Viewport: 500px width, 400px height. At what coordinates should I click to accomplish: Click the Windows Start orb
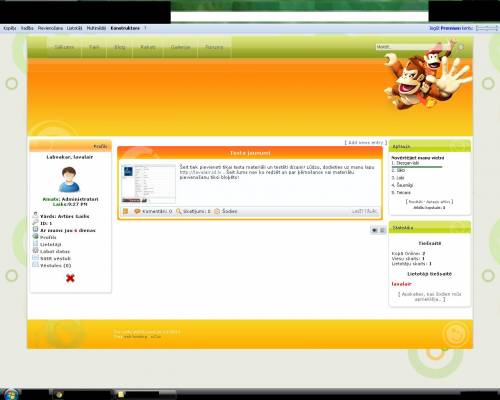point(11,394)
